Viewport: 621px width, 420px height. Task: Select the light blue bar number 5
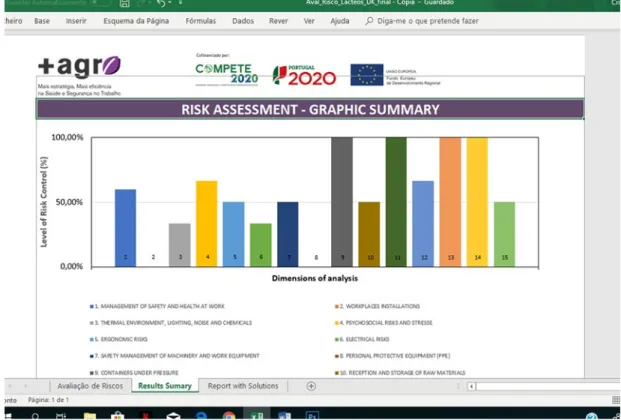(234, 234)
